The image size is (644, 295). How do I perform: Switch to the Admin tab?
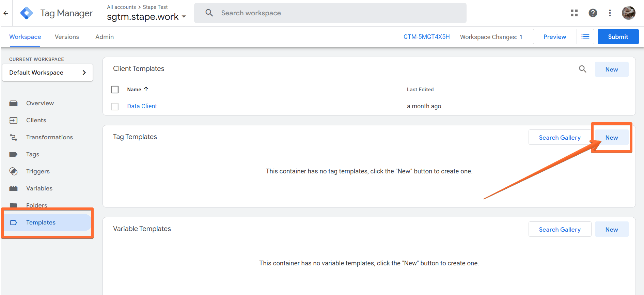coord(105,37)
